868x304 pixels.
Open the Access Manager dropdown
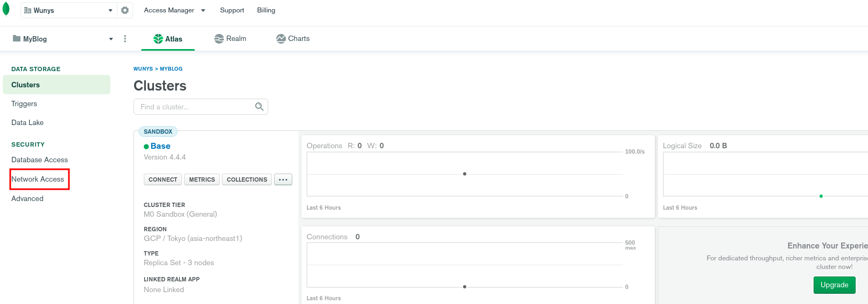(x=174, y=10)
